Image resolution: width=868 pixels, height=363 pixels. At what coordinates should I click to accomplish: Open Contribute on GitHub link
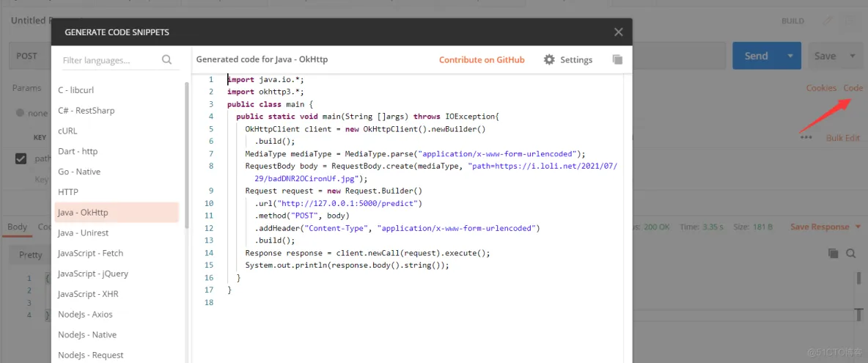coord(482,59)
